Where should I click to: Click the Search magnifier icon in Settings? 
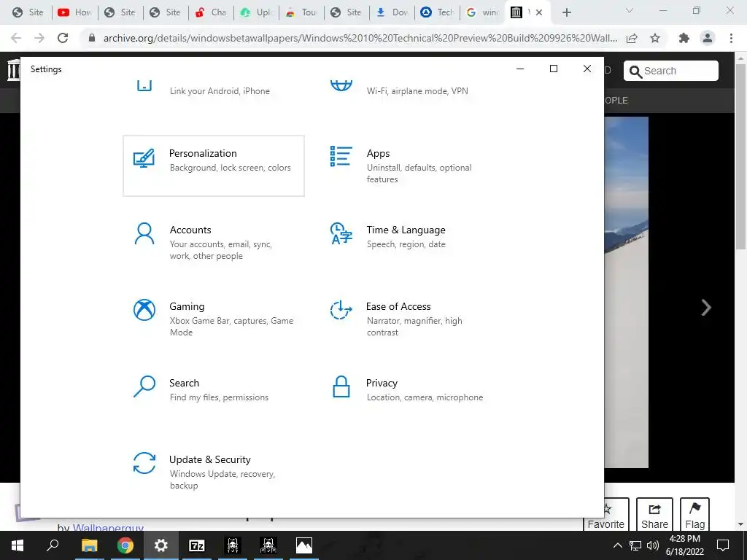144,386
